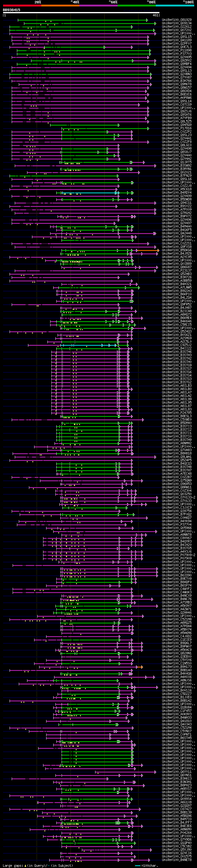Screen dimensions: 197x868
Task: Click the purple alignment bar for Q41189
Action: pos(80,40)
